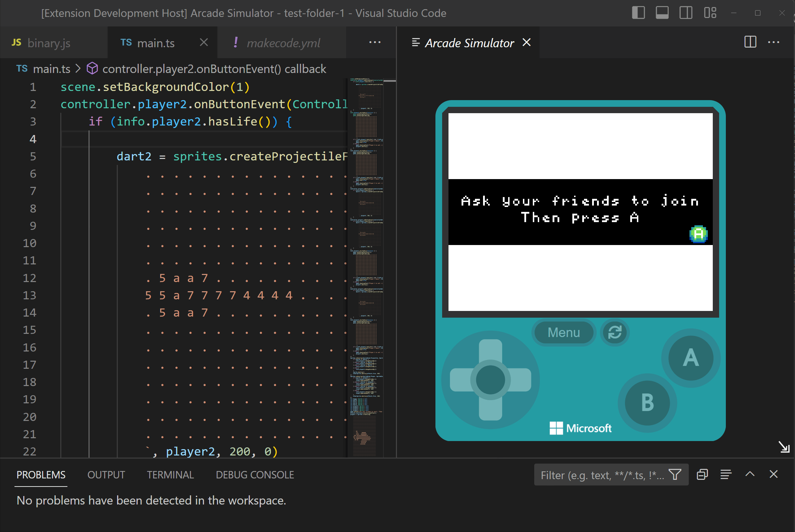
Task: Click the simulator A button
Action: click(x=691, y=358)
